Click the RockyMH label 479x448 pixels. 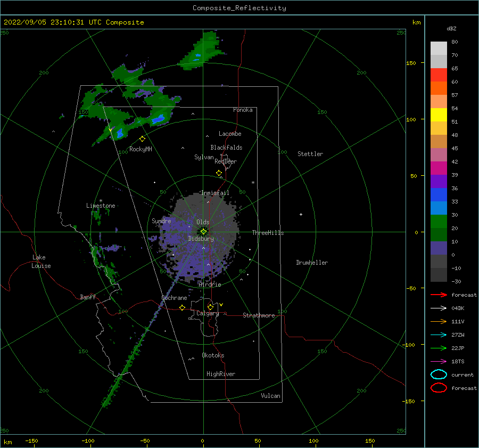pos(141,149)
